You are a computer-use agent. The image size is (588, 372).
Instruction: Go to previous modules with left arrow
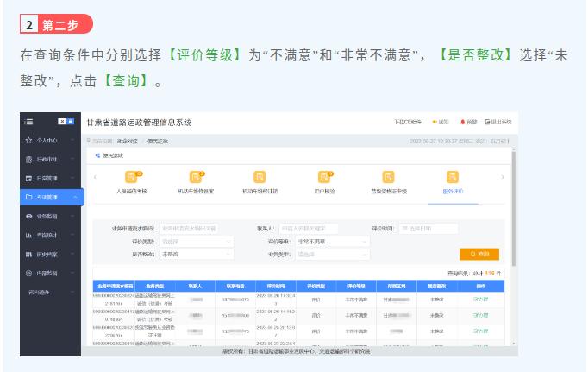click(x=95, y=177)
